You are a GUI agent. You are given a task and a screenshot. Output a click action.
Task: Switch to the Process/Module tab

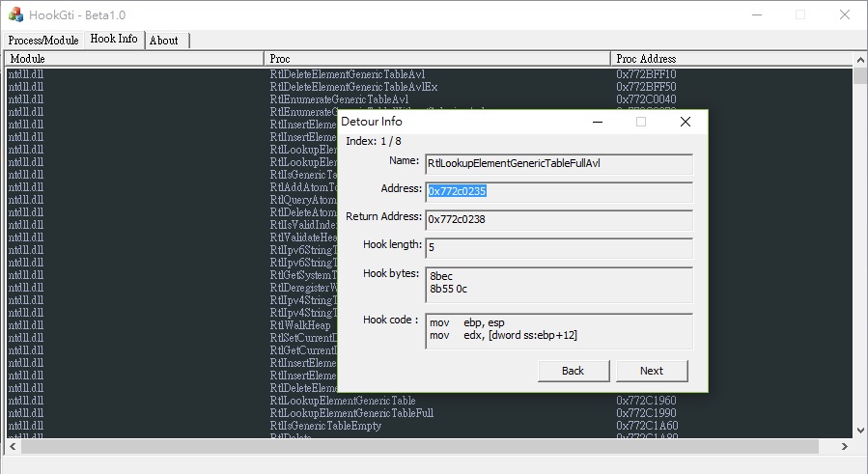tap(43, 41)
